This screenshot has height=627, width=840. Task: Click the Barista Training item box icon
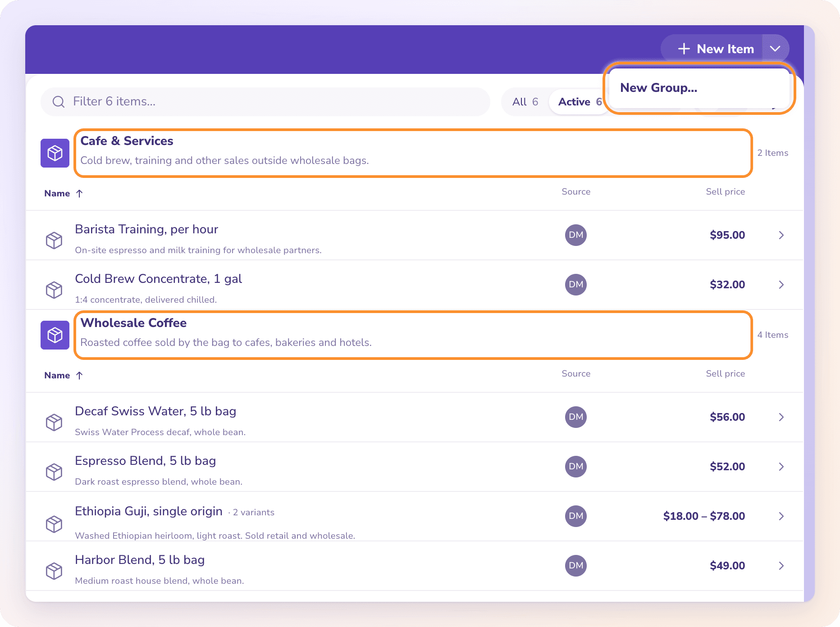tap(54, 240)
